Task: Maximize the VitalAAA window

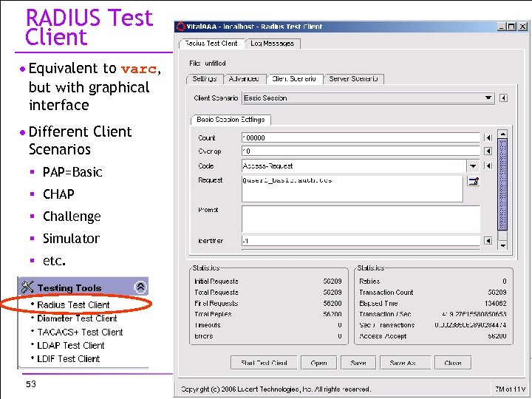Action: [x=511, y=26]
